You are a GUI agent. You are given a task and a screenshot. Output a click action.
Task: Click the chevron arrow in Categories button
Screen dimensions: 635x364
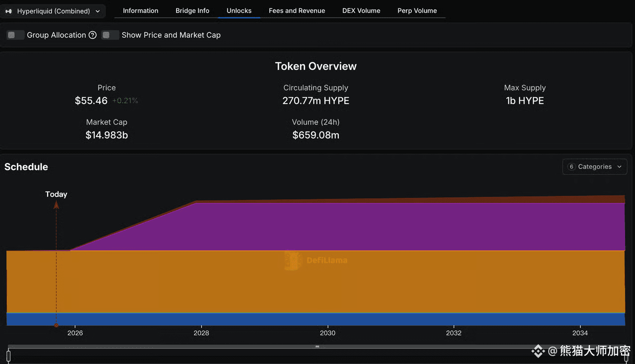(619, 167)
